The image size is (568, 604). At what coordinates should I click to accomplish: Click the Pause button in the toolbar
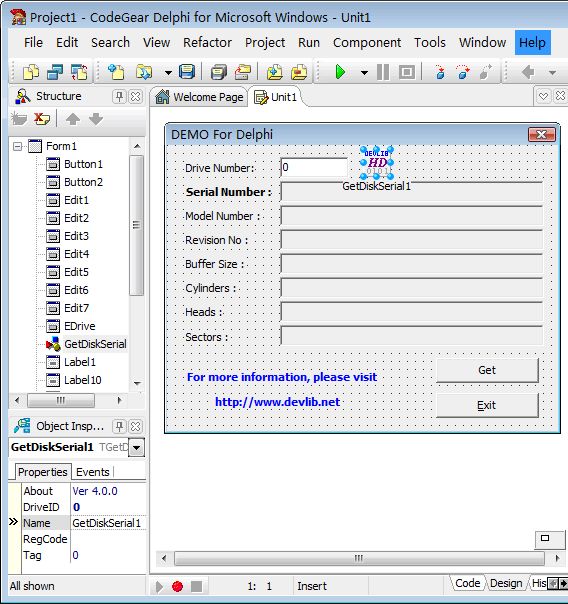click(x=382, y=72)
